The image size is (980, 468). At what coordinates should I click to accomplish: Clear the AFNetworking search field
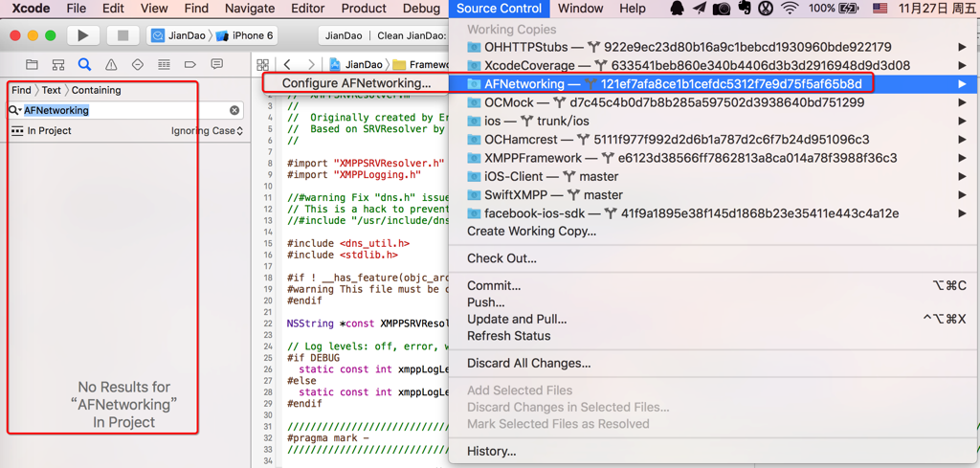(x=234, y=110)
